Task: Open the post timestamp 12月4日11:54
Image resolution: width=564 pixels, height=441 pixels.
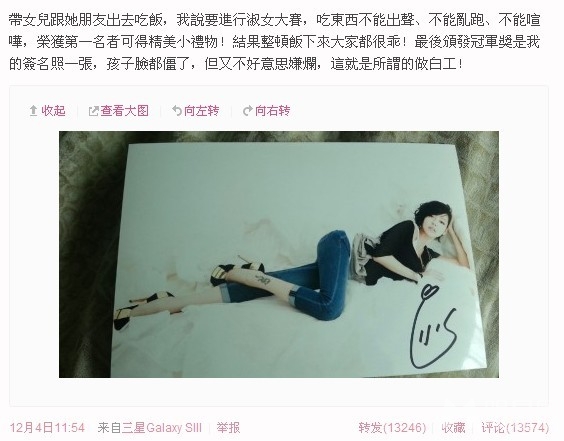Action: 47,428
